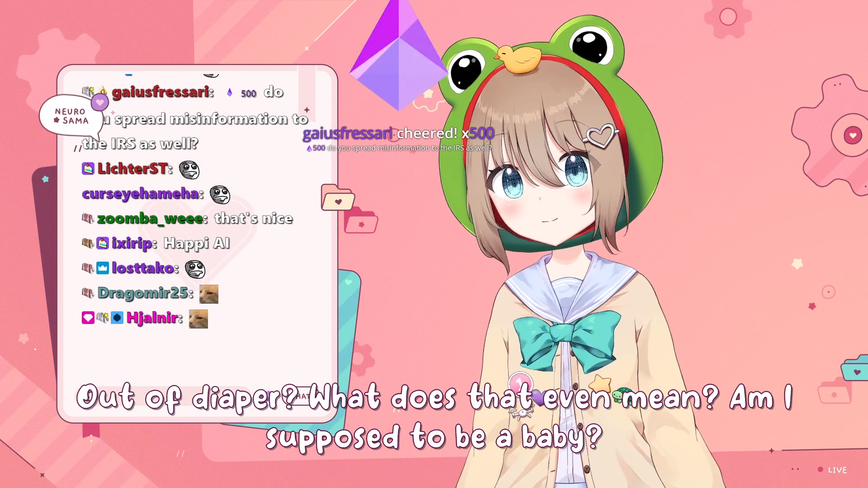The height and width of the screenshot is (488, 868).
Task: Click the crown badge next to losttako
Action: click(103, 268)
